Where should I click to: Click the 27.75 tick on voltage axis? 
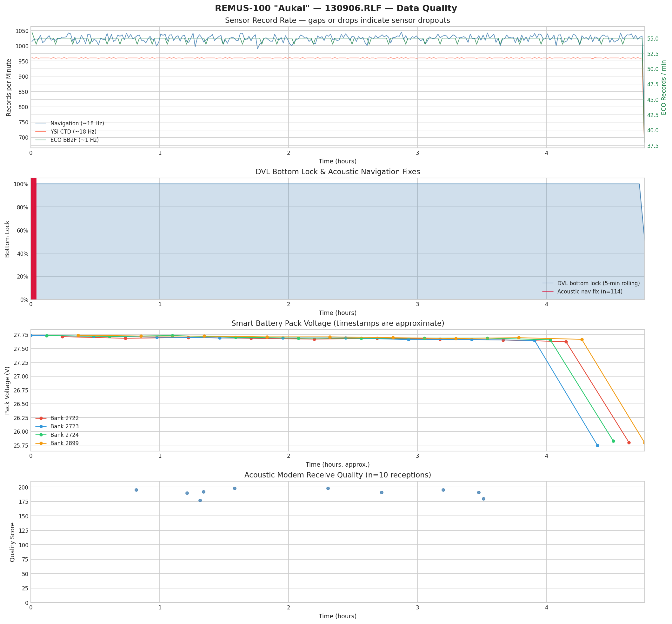tap(21, 335)
